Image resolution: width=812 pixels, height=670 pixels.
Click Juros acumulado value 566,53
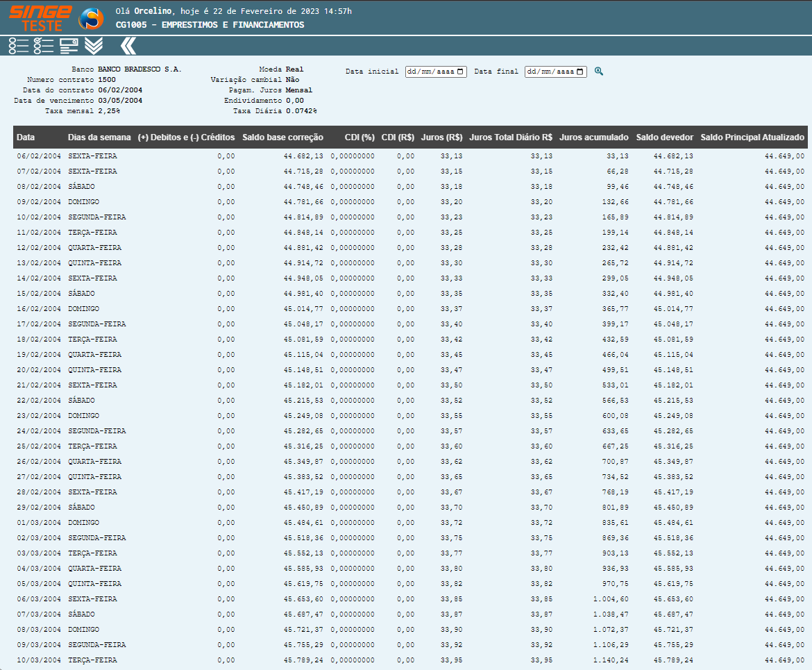(615, 401)
